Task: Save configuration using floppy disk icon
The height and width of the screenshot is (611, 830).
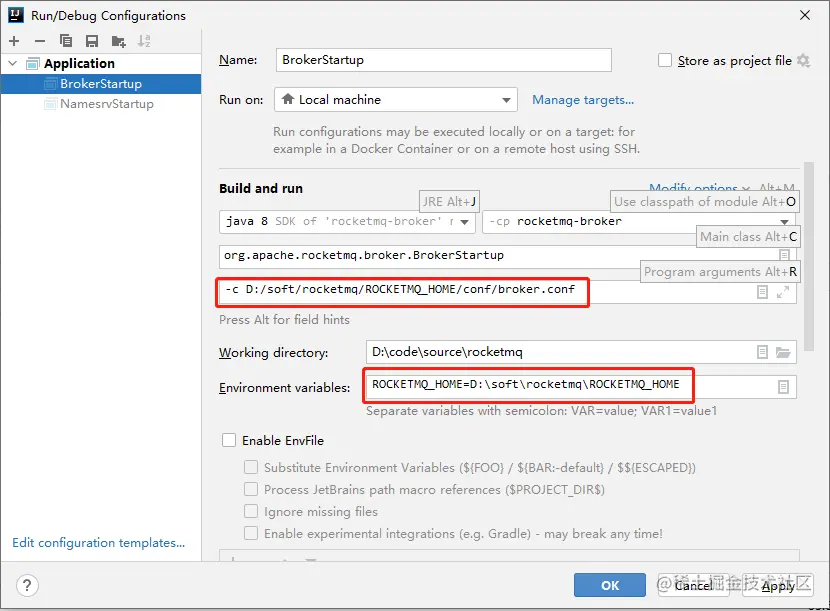Action: (92, 41)
